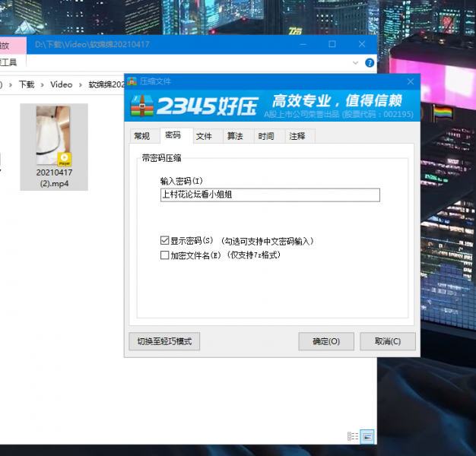476x456 pixels.
Task: Uncheck the 显示密码 checkbox
Action: pos(165,241)
